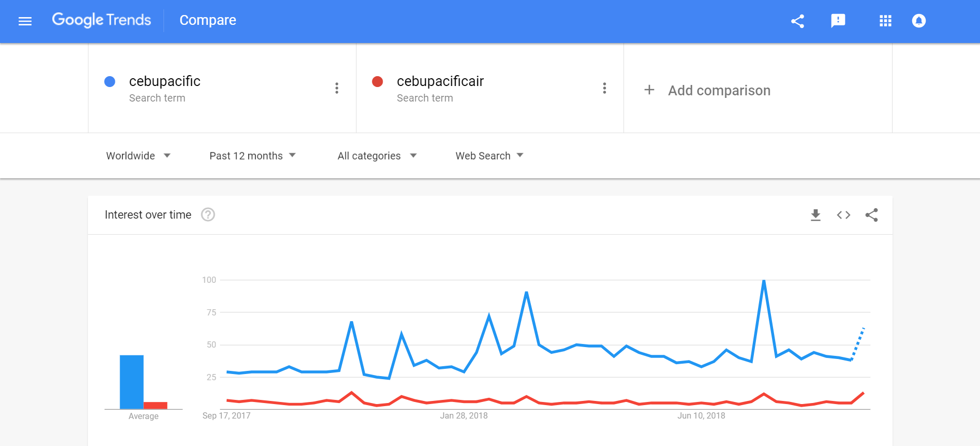Open the Past 12 months time range dropdown
The image size is (980, 446).
pos(253,156)
